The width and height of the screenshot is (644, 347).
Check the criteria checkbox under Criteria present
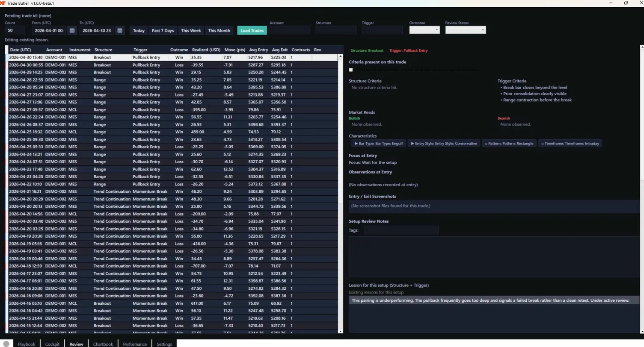(x=351, y=70)
